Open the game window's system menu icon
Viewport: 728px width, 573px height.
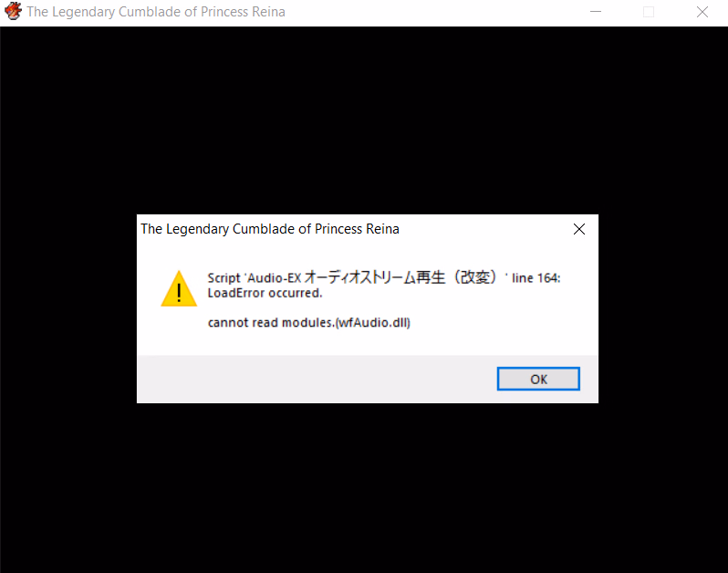coord(13,12)
